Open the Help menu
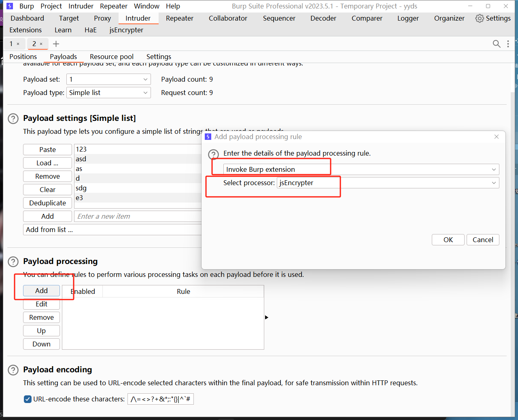The image size is (518, 420). [173, 6]
